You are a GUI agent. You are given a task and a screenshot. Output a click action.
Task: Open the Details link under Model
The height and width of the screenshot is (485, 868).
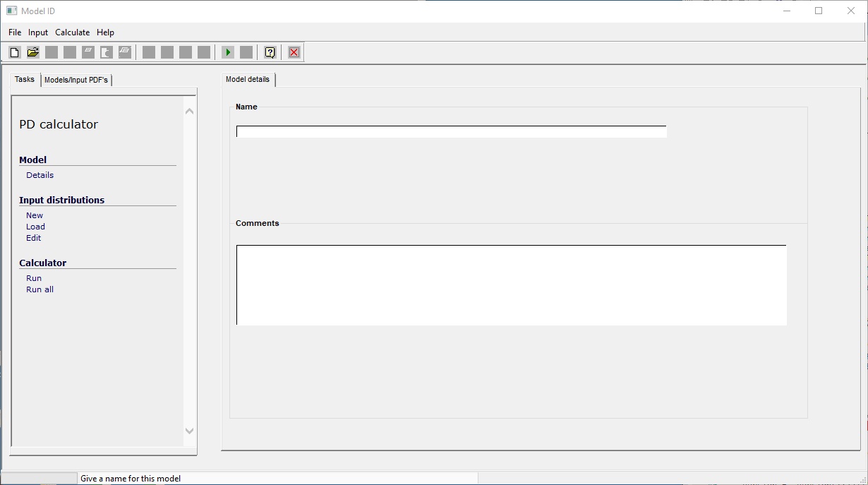[40, 175]
